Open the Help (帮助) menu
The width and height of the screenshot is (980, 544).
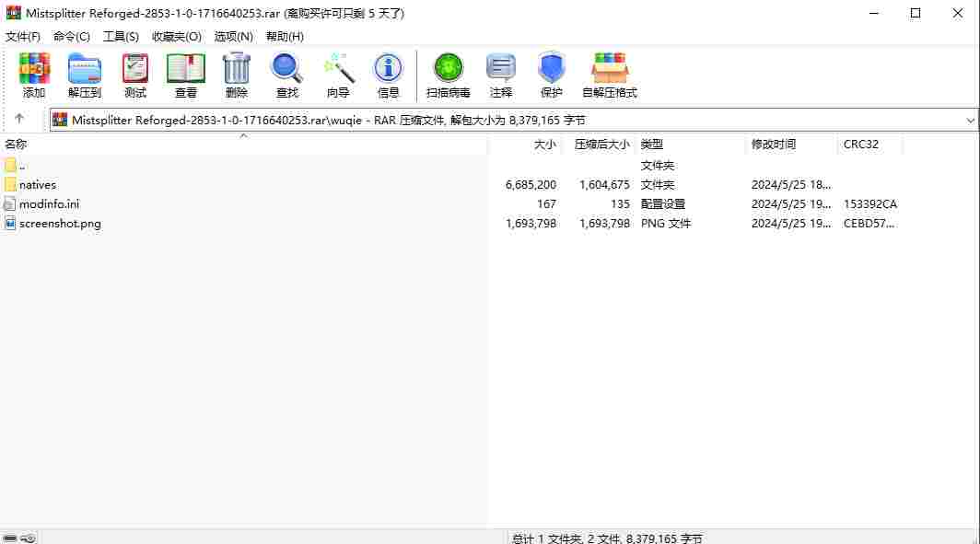pyautogui.click(x=285, y=36)
